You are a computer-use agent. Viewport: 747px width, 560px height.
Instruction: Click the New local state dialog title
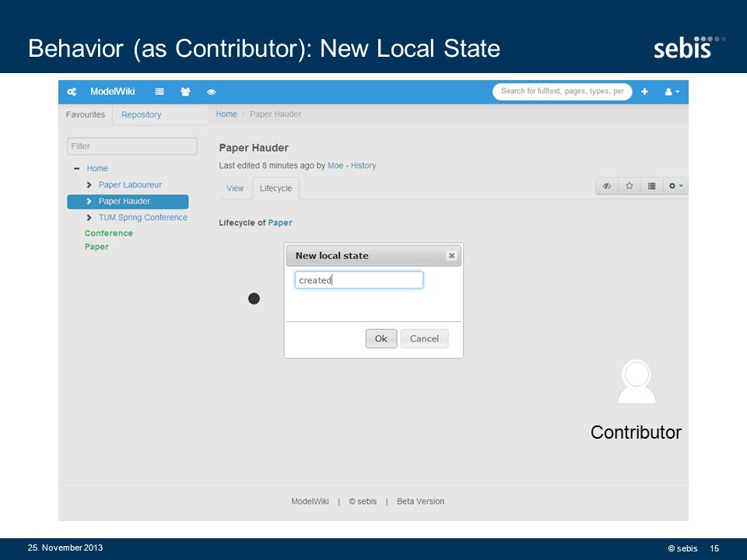[332, 256]
